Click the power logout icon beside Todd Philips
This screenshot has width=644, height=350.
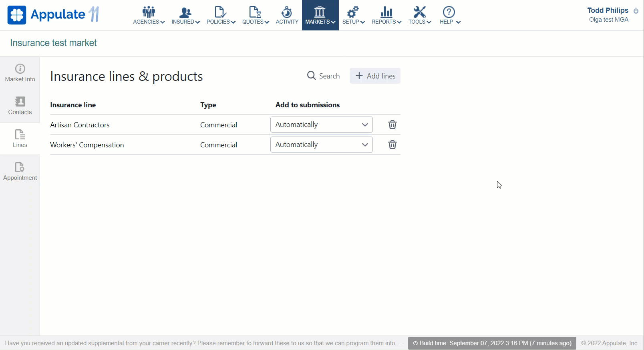click(x=636, y=11)
